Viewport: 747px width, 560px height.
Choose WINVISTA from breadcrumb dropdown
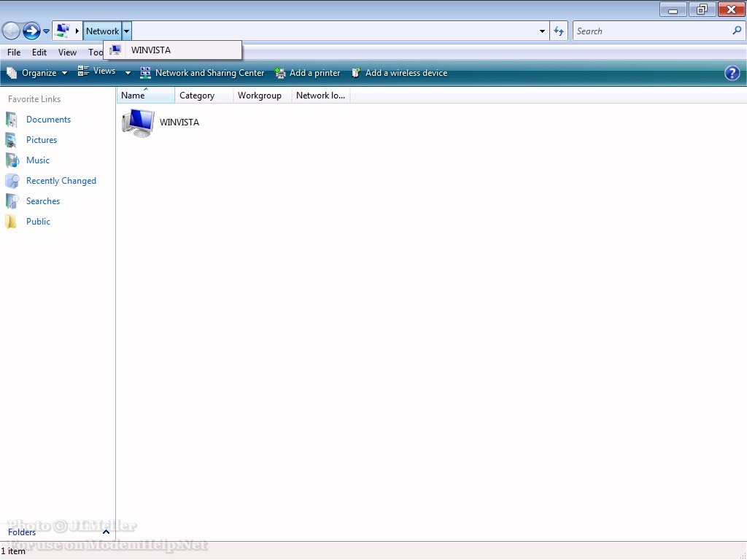[173, 50]
